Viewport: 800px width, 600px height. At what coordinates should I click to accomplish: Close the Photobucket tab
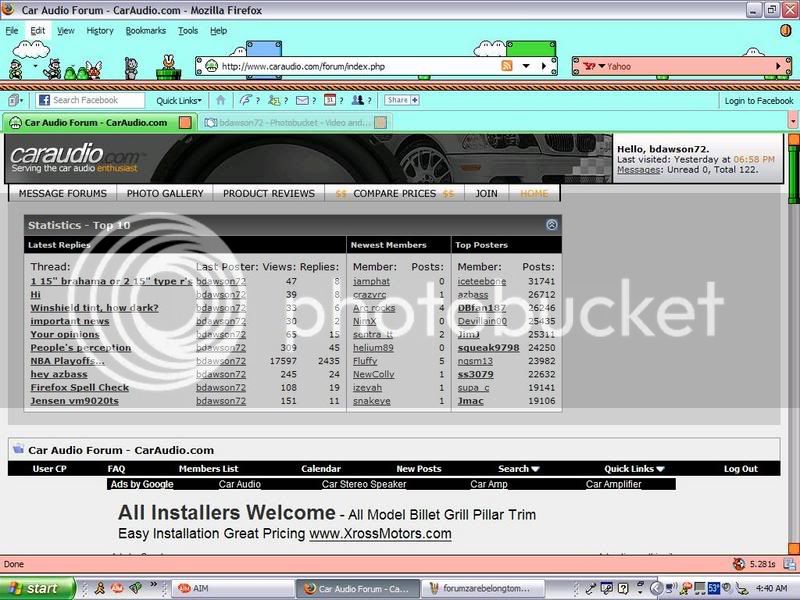pos(380,122)
